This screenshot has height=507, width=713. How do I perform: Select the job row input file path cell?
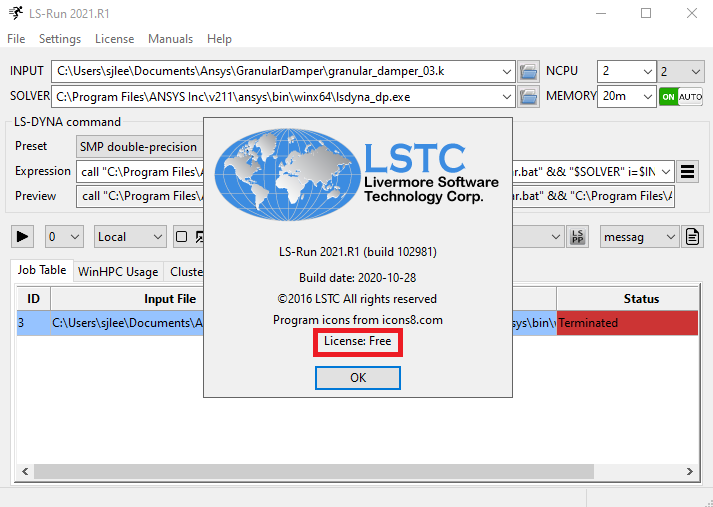tap(127, 323)
